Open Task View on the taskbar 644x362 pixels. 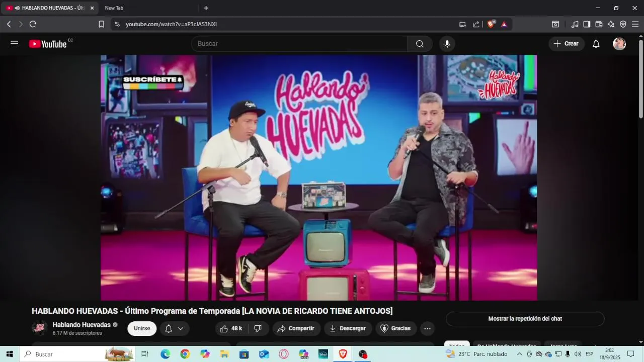click(145, 354)
